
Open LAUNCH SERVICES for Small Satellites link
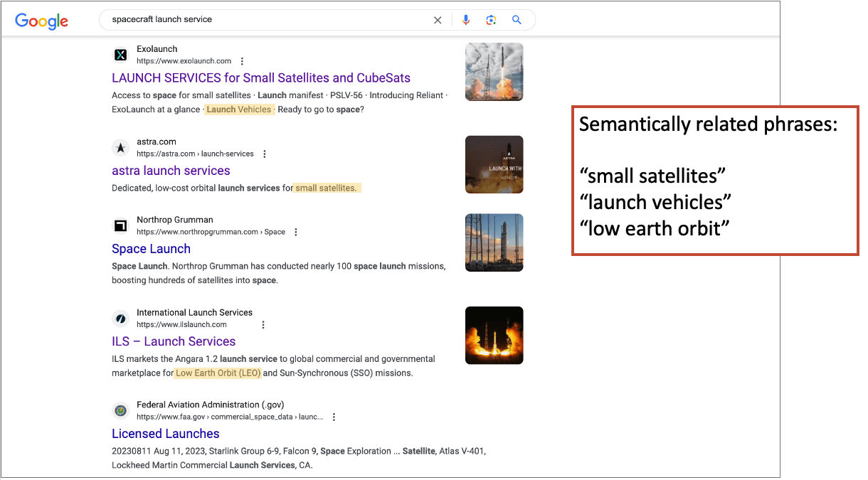click(x=260, y=78)
